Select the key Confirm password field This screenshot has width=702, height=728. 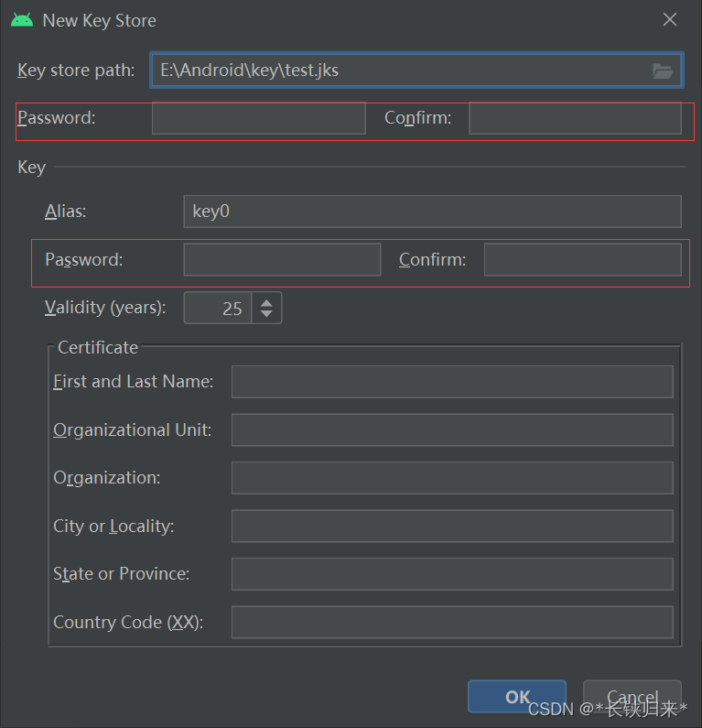pyautogui.click(x=583, y=259)
